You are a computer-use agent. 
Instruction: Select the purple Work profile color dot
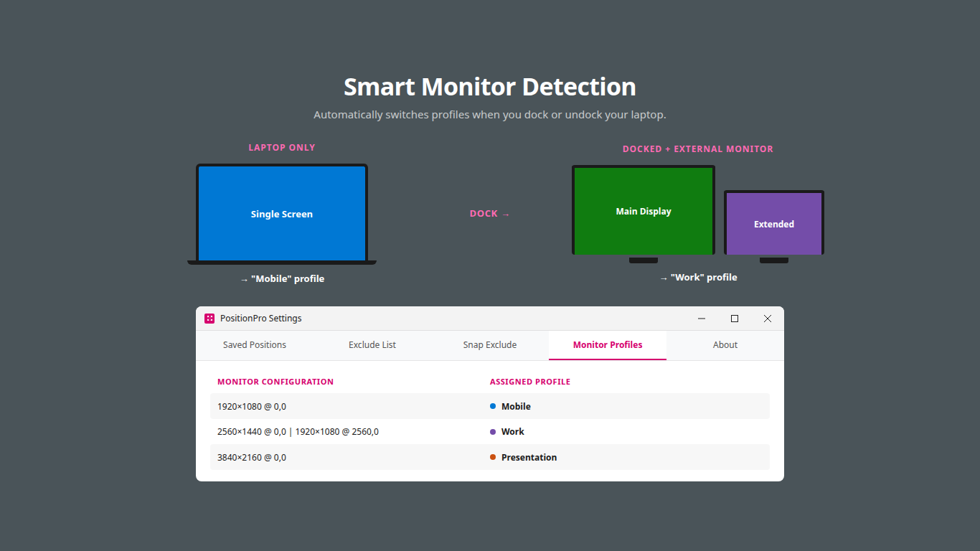(492, 431)
